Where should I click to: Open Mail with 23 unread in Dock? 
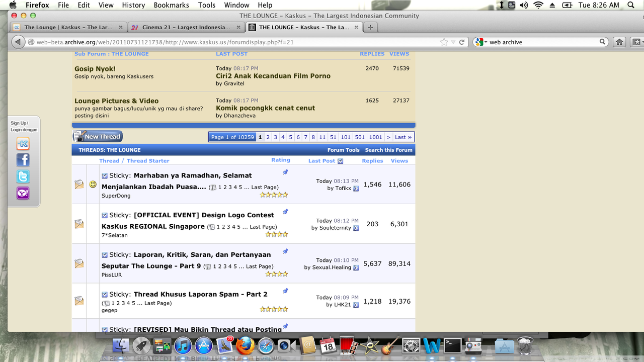(x=224, y=346)
